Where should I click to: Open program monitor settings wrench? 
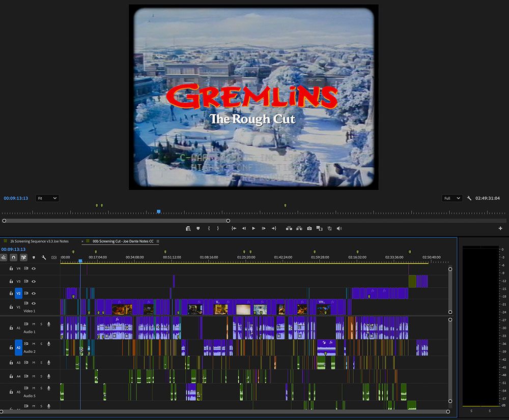469,198
